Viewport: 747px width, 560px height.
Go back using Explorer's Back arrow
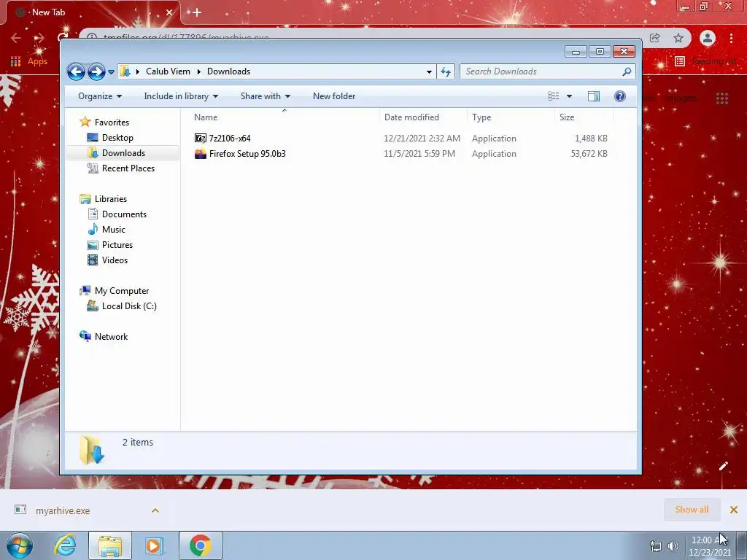coord(76,72)
